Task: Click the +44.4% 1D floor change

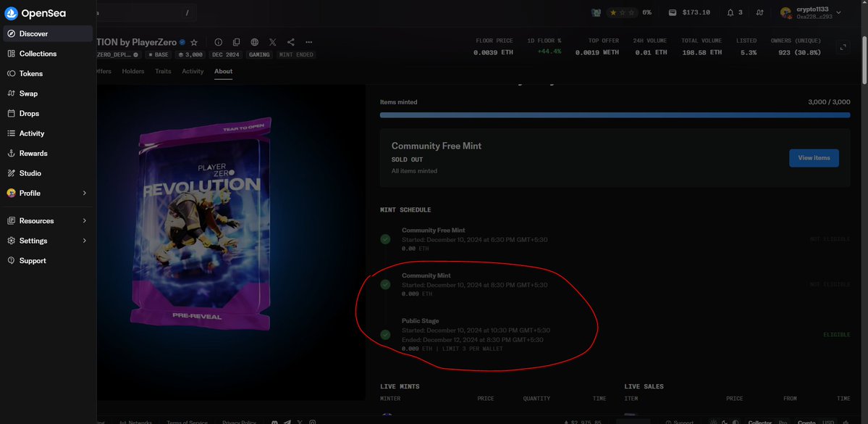Action: click(549, 51)
